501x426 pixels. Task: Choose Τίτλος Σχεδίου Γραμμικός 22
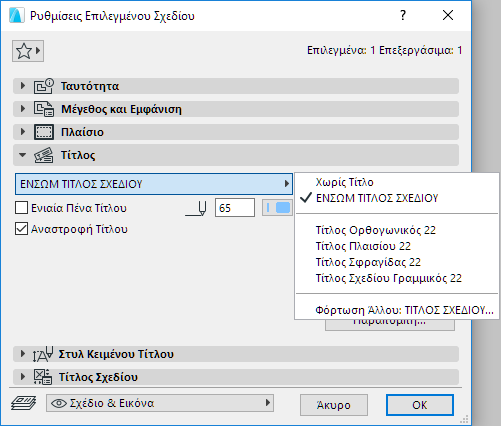pyautogui.click(x=389, y=278)
